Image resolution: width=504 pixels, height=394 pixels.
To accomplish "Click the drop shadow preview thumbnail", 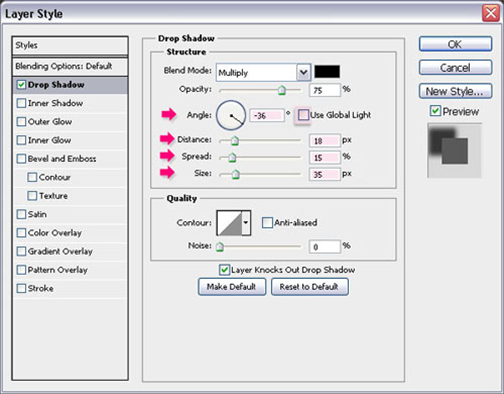I will 454,151.
